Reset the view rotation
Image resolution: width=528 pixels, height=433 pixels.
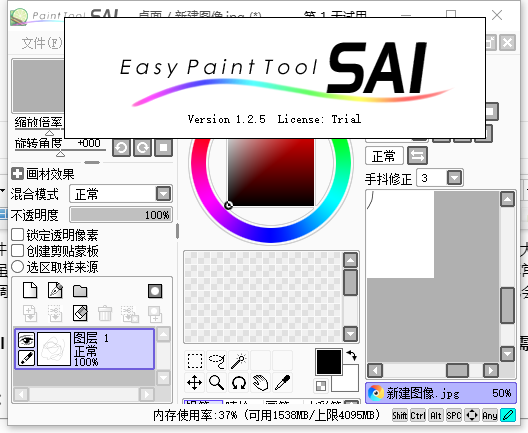point(164,148)
